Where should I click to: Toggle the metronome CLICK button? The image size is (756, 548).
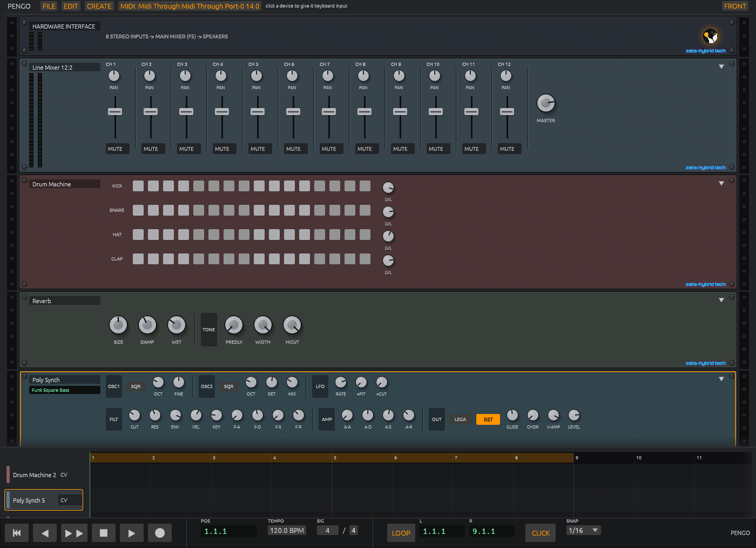(x=541, y=533)
